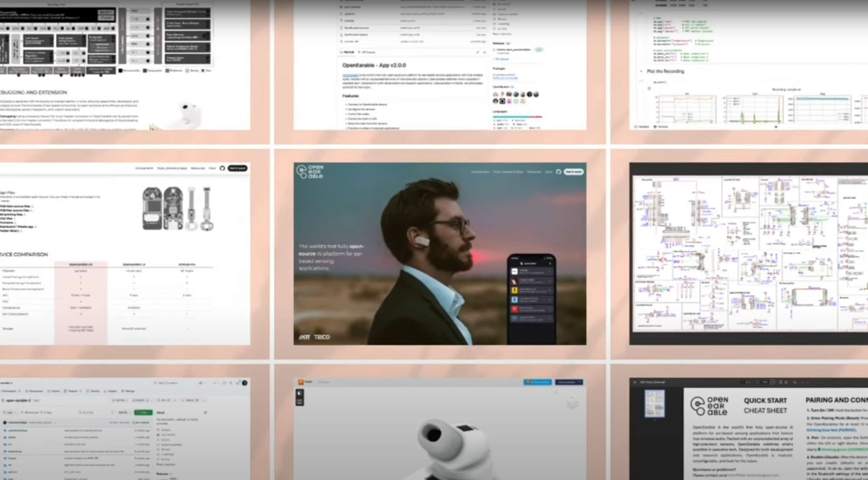Open the green Code dropdown button
The image size is (868, 480).
[143, 412]
